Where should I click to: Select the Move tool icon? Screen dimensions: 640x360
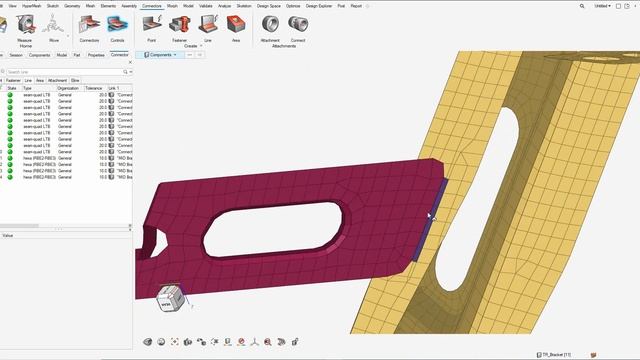[53, 25]
